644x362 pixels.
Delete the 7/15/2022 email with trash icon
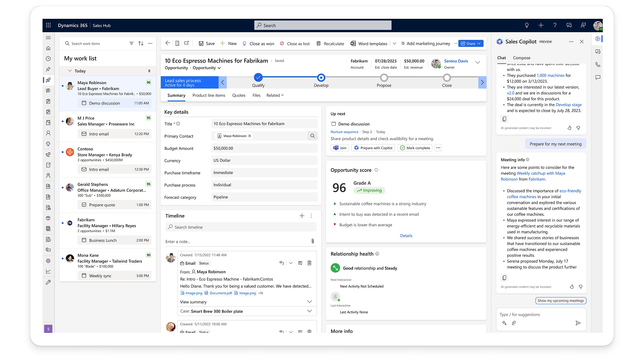[x=309, y=263]
